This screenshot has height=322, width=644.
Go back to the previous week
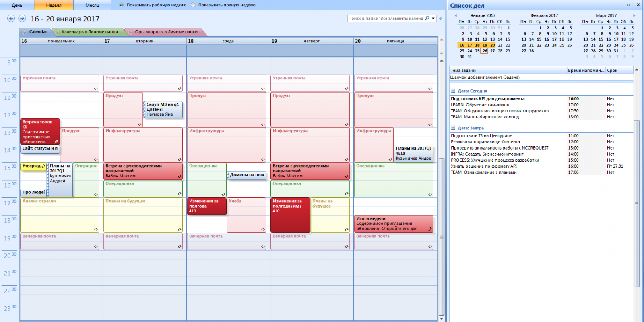pos(11,19)
